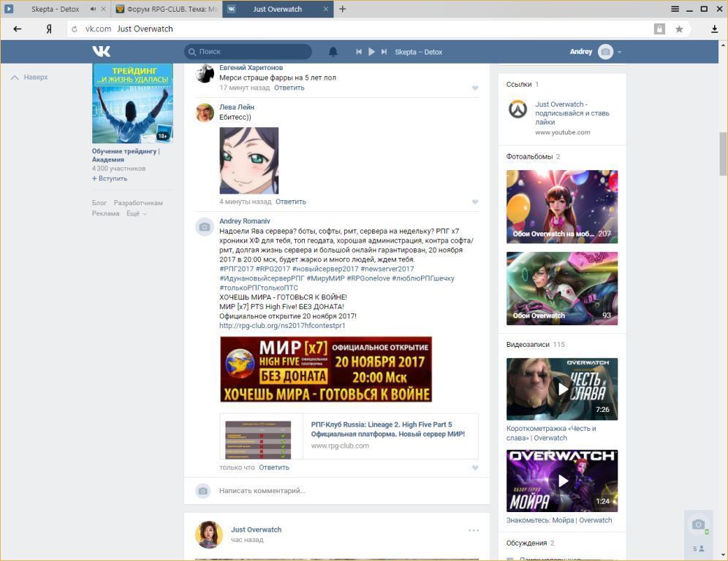
Task: Switch to Форум RPG-CLUB tab
Action: click(x=166, y=9)
